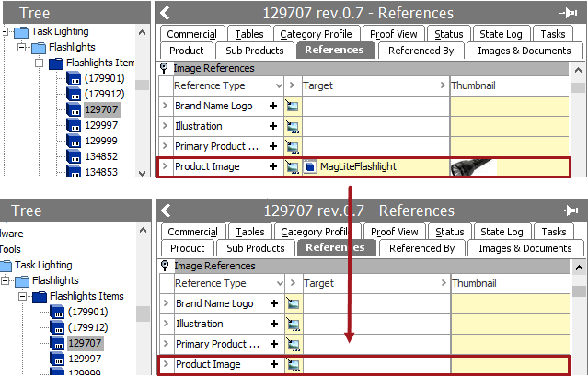Open Referenced By tab in upper window

coord(421,51)
